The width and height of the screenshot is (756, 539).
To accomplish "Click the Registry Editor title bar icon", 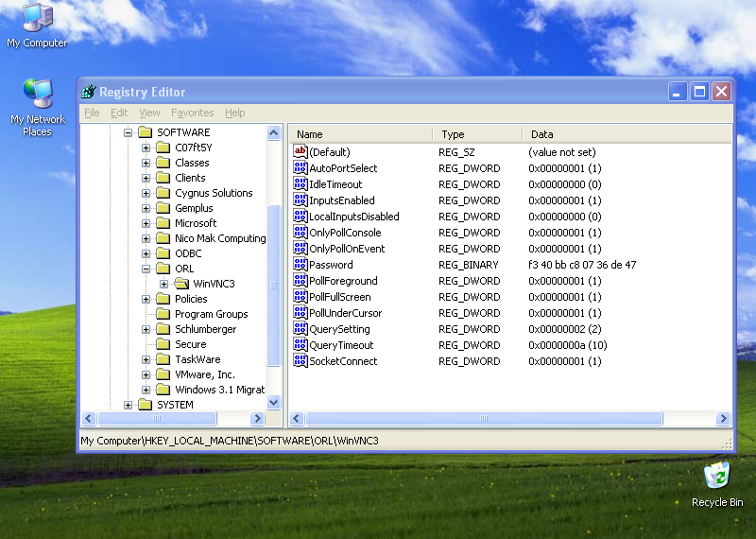I will point(89,92).
